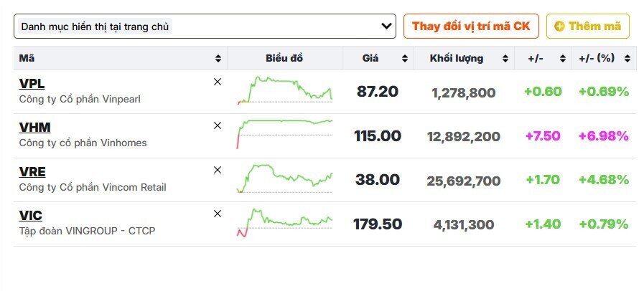Remove VPL from the watchlist

coord(218,82)
